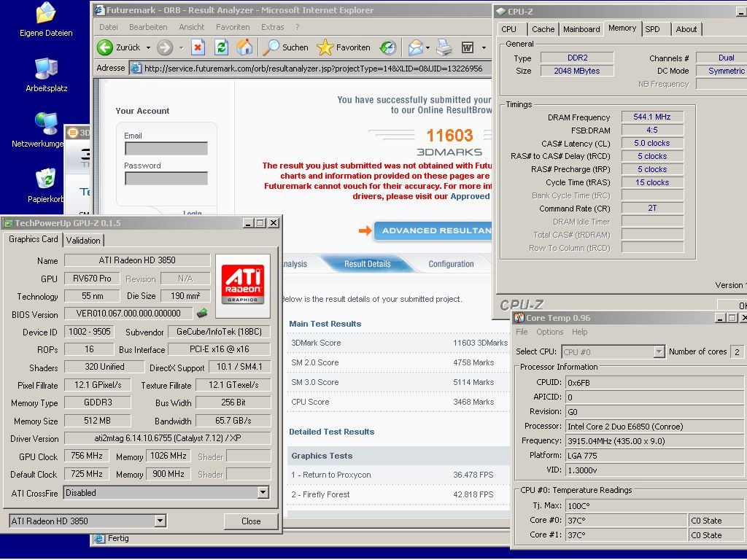Screen dimensions: 747x560
Task: Open the Favoriten menu in menu bar
Action: [233, 27]
